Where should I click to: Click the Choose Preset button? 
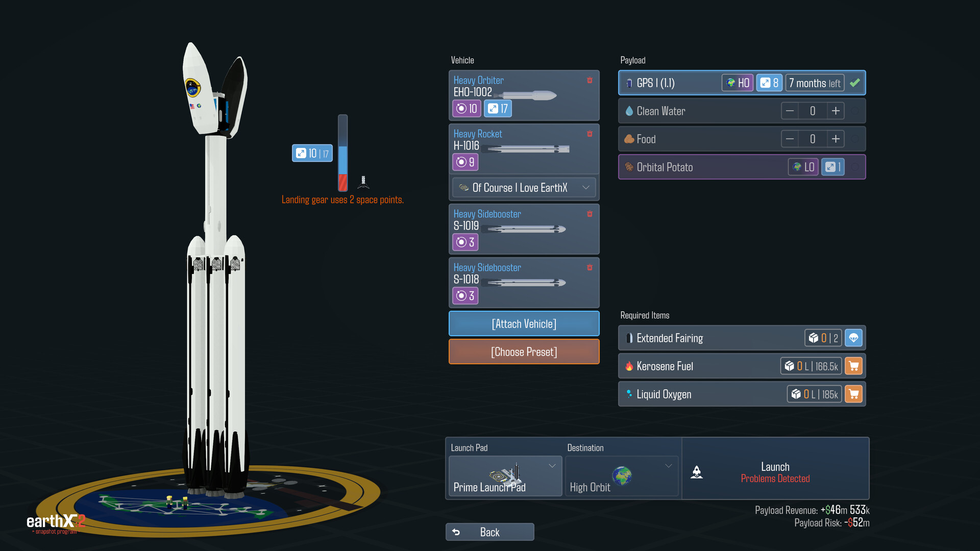tap(524, 352)
